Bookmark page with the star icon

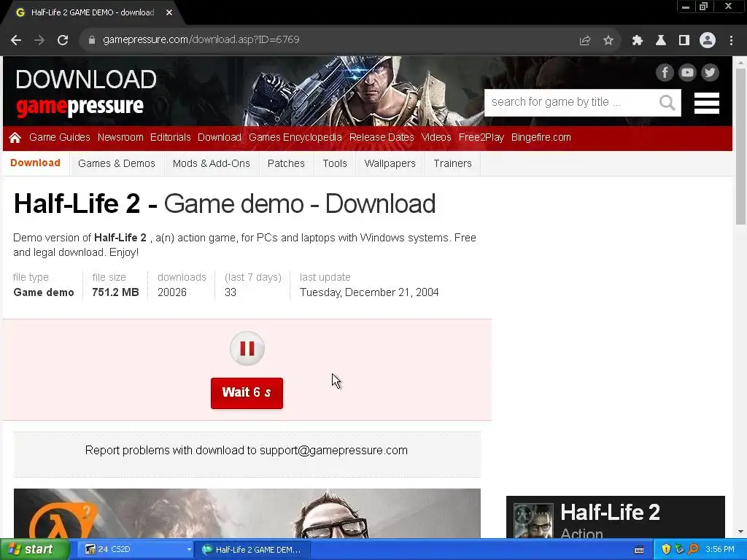point(608,41)
